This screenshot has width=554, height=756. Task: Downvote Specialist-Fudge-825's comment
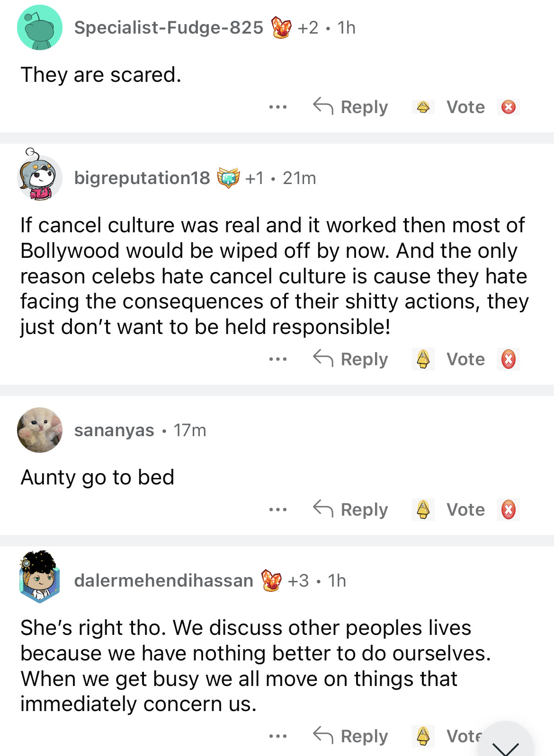click(x=509, y=107)
